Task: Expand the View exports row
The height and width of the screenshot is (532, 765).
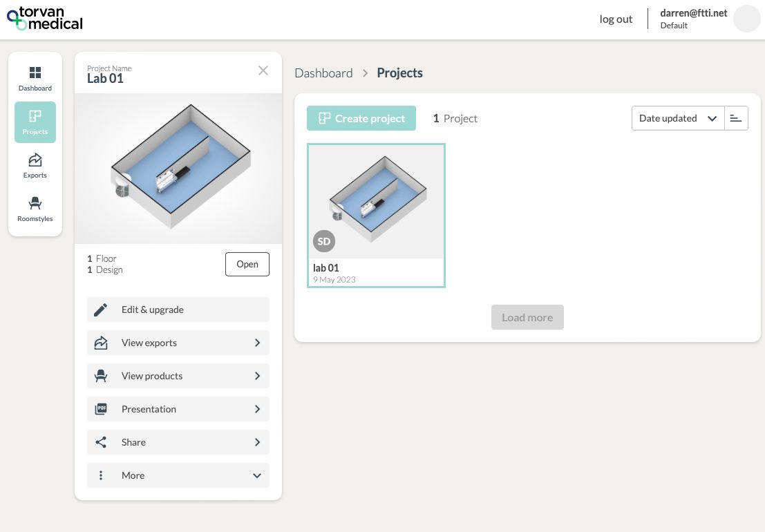Action: point(178,343)
